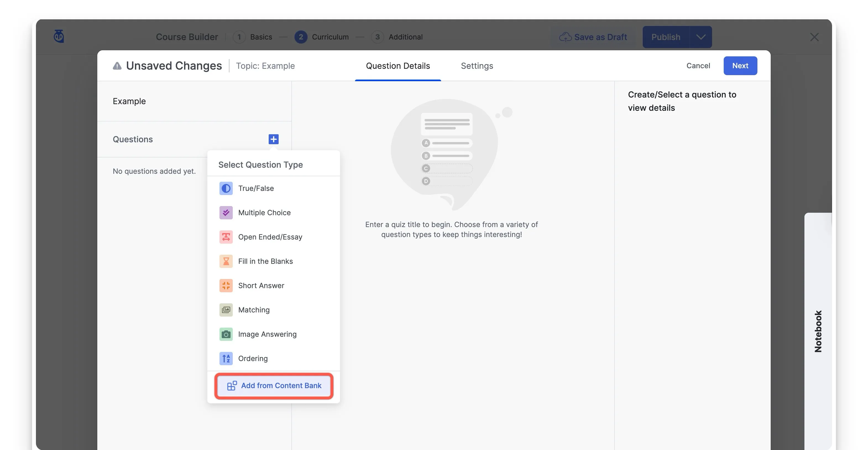Image resolution: width=868 pixels, height=450 pixels.
Task: Click the No questions added yet text
Action: pyautogui.click(x=154, y=171)
